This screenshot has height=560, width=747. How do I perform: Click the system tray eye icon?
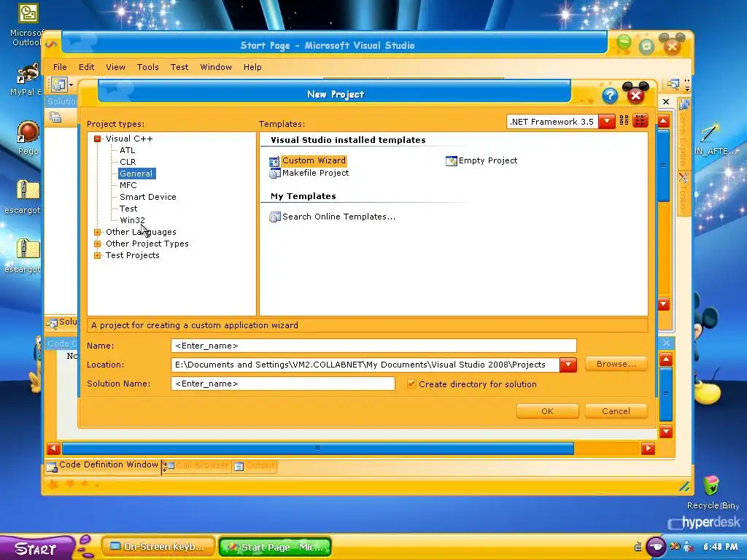656,547
